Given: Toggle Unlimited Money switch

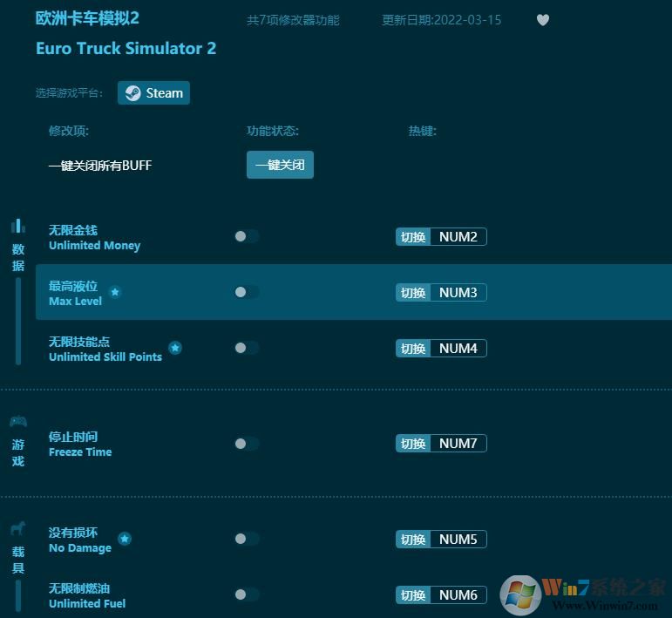Looking at the screenshot, I should pos(247,236).
